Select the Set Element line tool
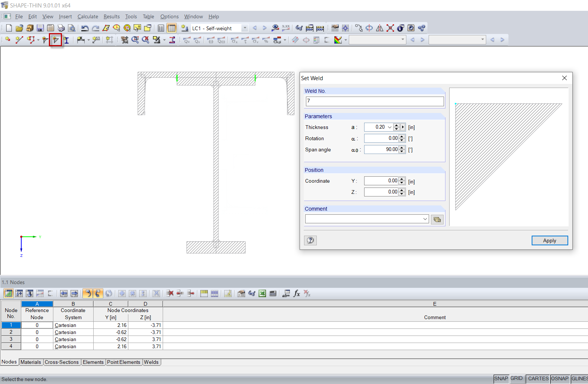The image size is (588, 384). 19,40
